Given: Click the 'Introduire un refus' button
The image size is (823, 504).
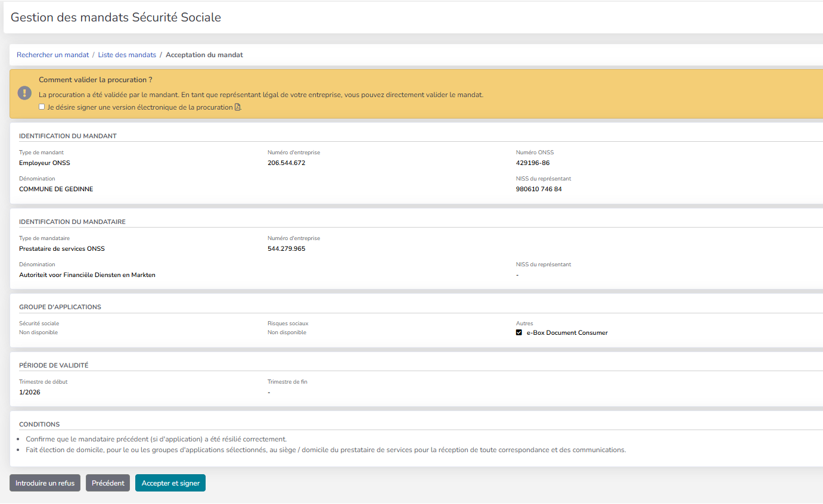Looking at the screenshot, I should (45, 483).
